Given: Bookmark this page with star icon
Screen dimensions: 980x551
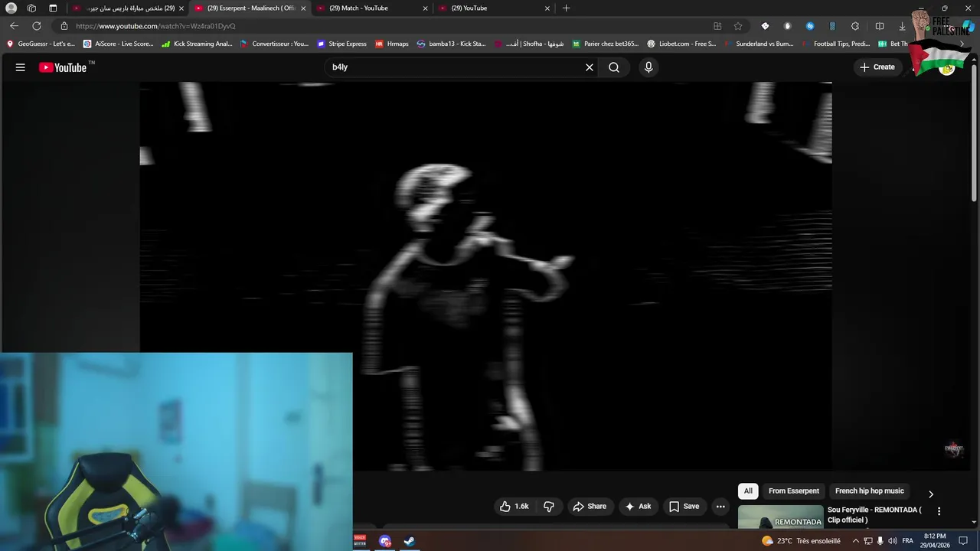Looking at the screenshot, I should click(738, 26).
